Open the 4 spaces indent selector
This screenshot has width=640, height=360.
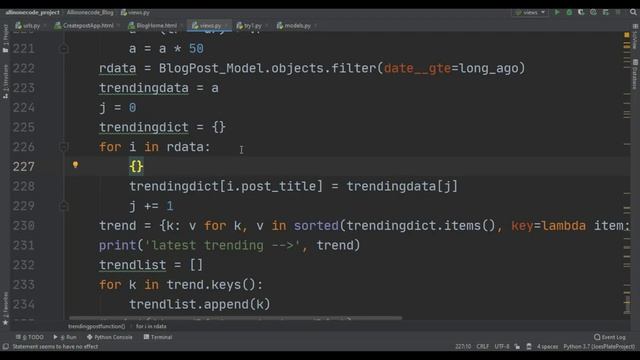(x=547, y=347)
